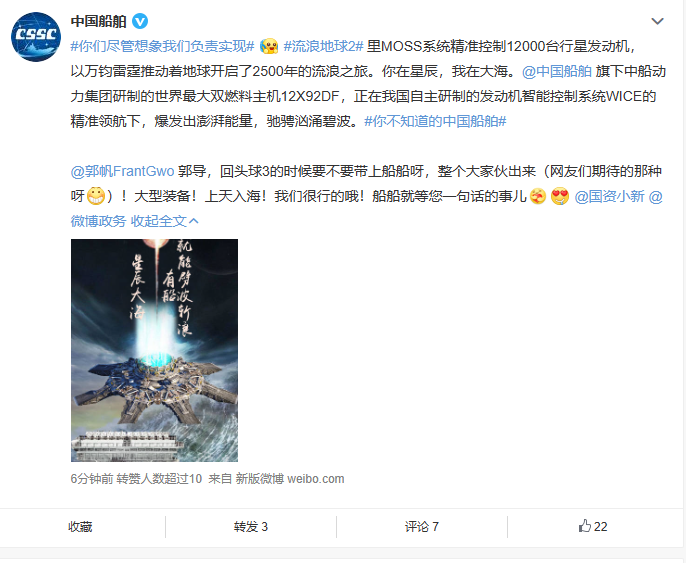
Task: Expand the post options chevron menu
Action: click(x=657, y=21)
